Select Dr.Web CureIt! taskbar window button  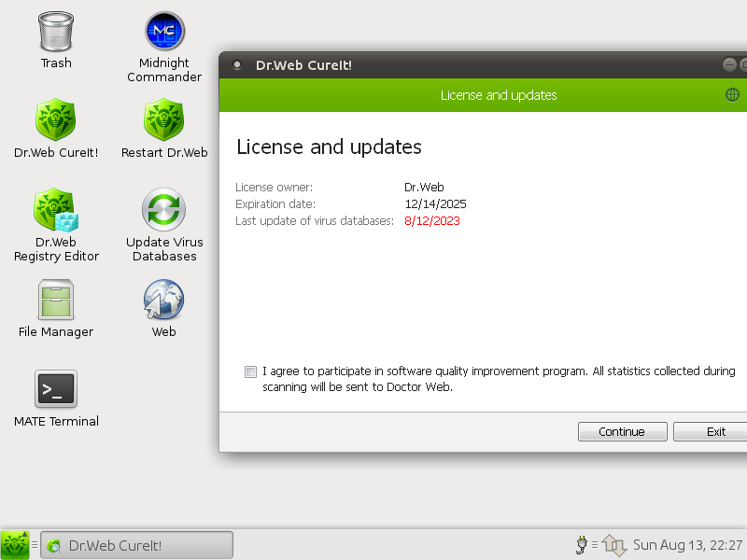[136, 545]
